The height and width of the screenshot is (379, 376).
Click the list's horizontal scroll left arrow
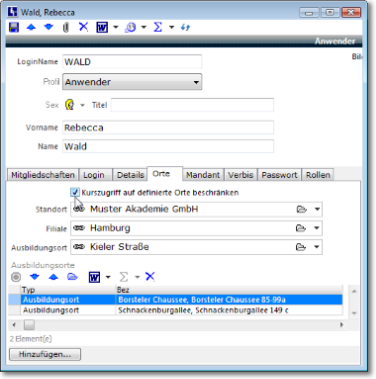(14, 324)
